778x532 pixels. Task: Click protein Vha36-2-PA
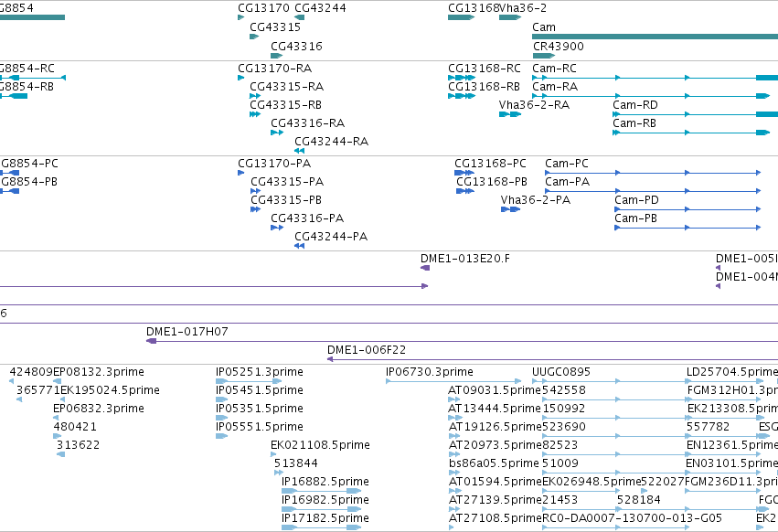[x=510, y=209]
